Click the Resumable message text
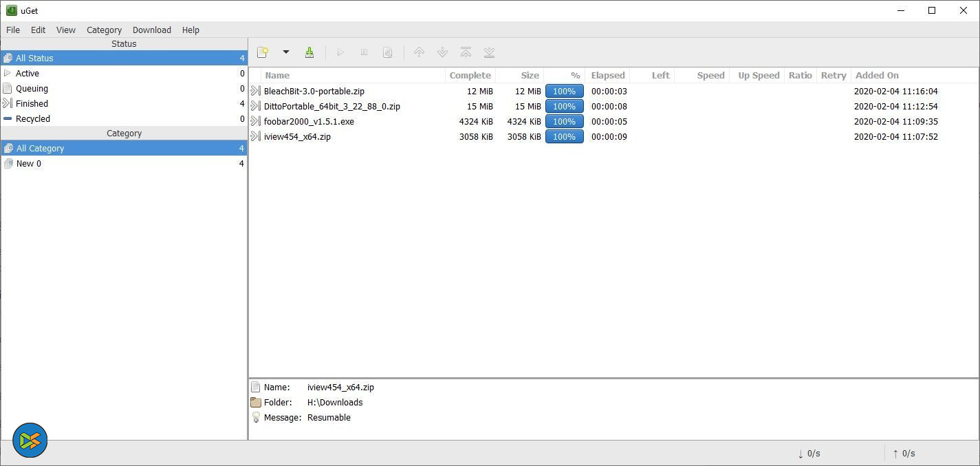This screenshot has height=466, width=980. [329, 417]
